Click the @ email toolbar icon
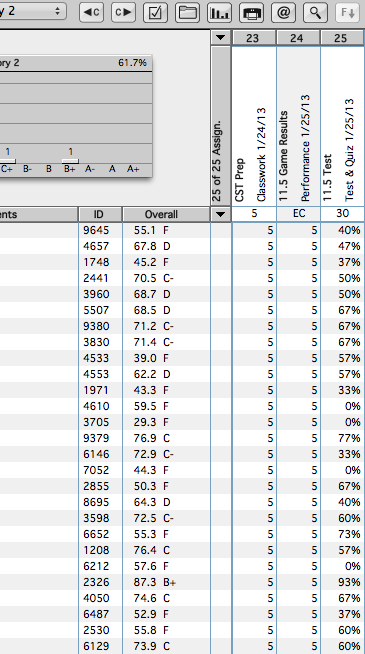Image resolution: width=365 pixels, height=654 pixels. coord(283,12)
